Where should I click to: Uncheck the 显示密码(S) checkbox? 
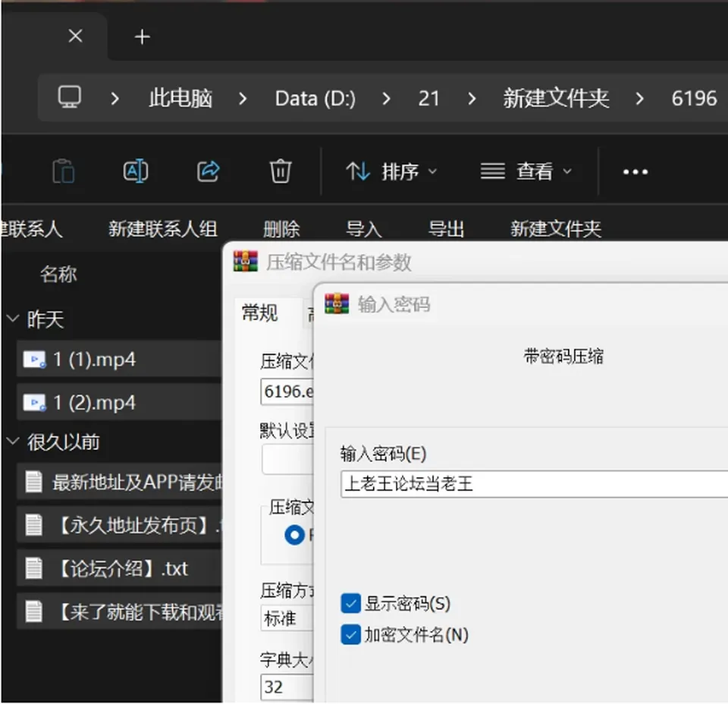tap(350, 603)
